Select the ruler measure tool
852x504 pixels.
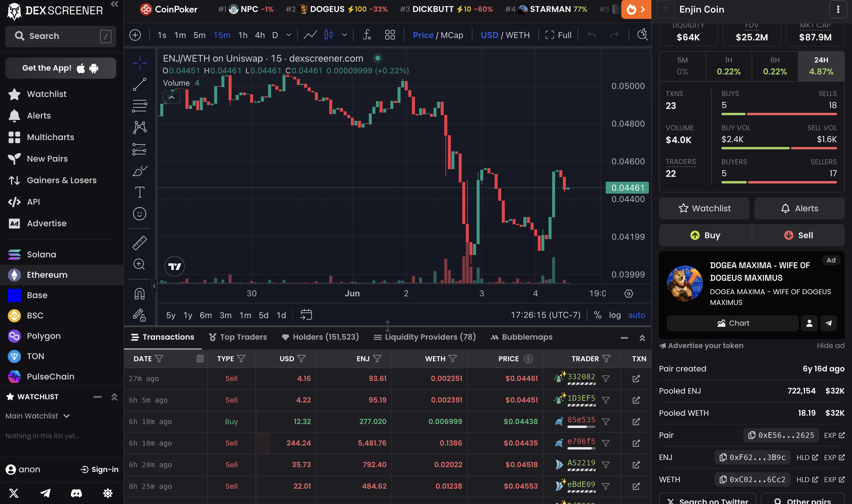coord(139,243)
